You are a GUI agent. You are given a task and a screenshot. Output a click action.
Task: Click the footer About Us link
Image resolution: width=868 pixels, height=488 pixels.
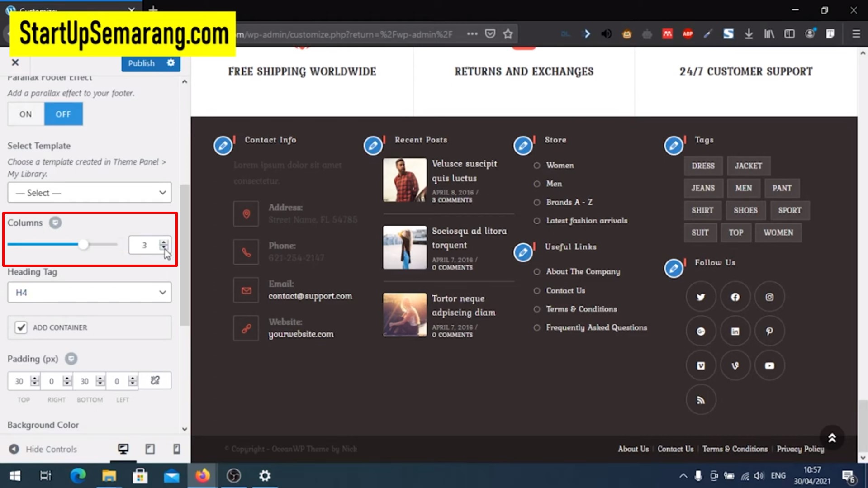(633, 449)
